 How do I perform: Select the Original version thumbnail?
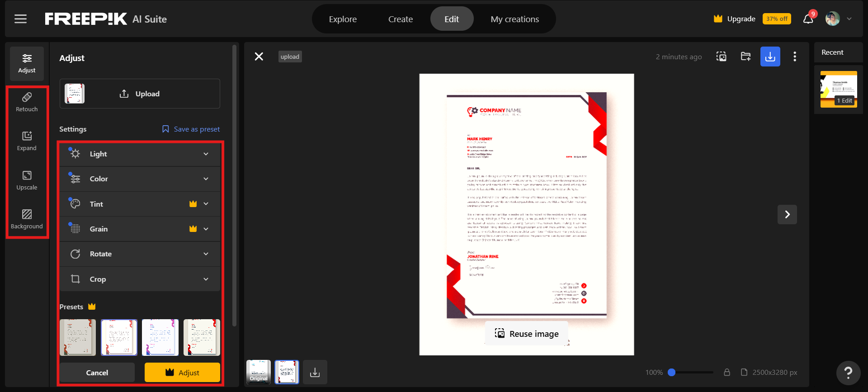(x=259, y=372)
